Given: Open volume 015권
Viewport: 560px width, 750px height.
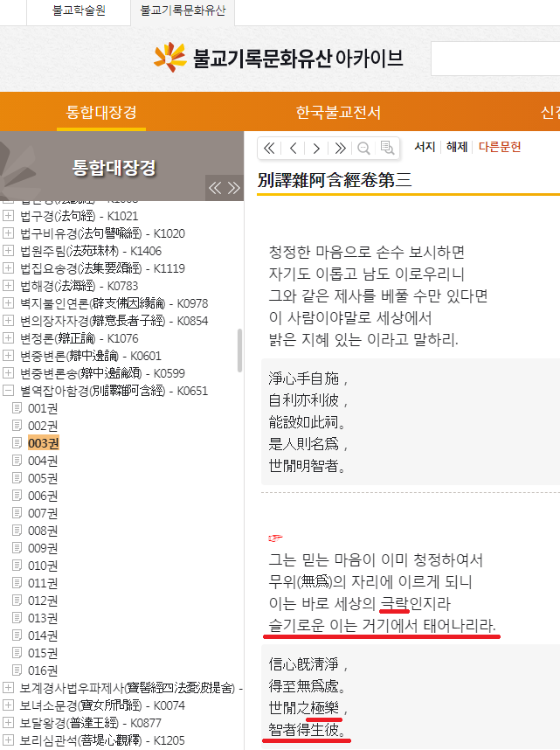Looking at the screenshot, I should tap(43, 653).
